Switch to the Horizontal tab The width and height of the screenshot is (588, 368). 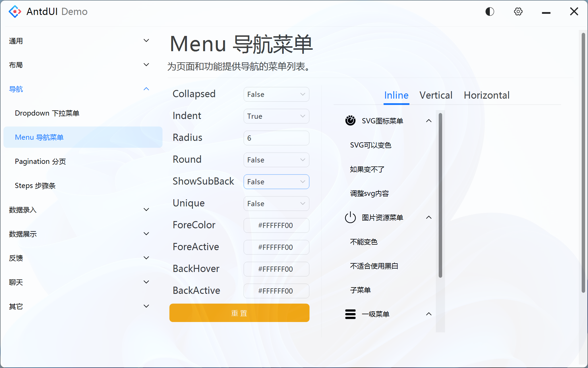[x=486, y=95]
